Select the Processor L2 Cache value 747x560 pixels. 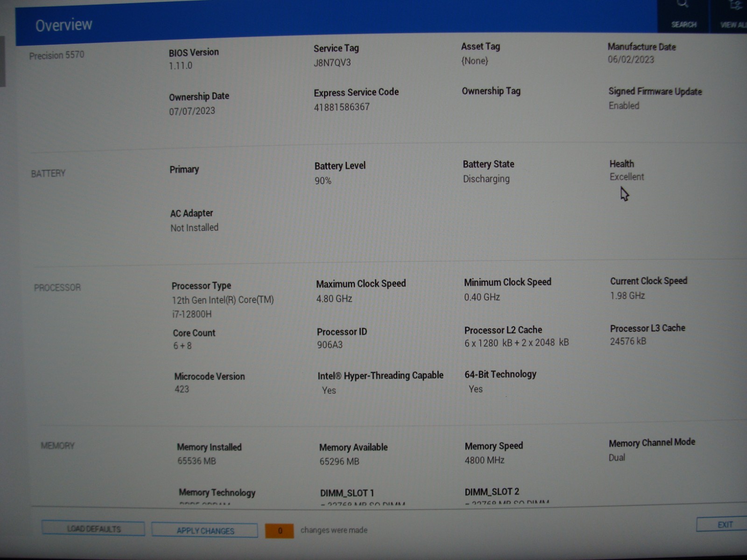tap(517, 343)
